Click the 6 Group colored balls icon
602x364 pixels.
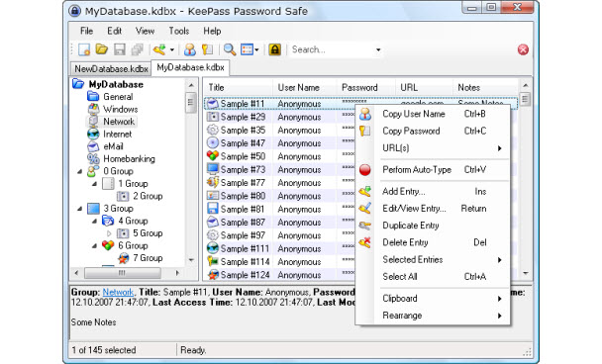[108, 245]
